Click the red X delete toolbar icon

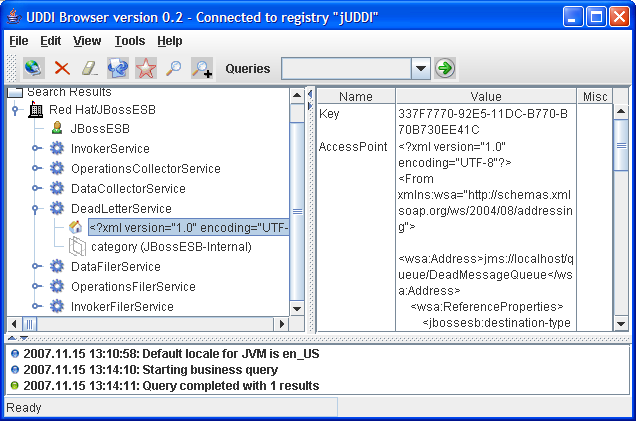62,68
